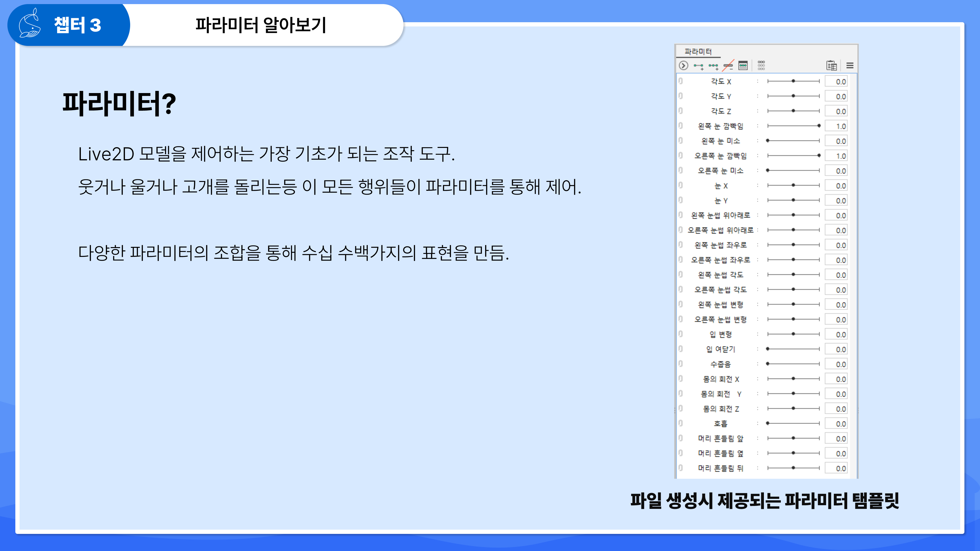
Task: Toggle the link clip beside 각도 X
Action: [x=681, y=81]
